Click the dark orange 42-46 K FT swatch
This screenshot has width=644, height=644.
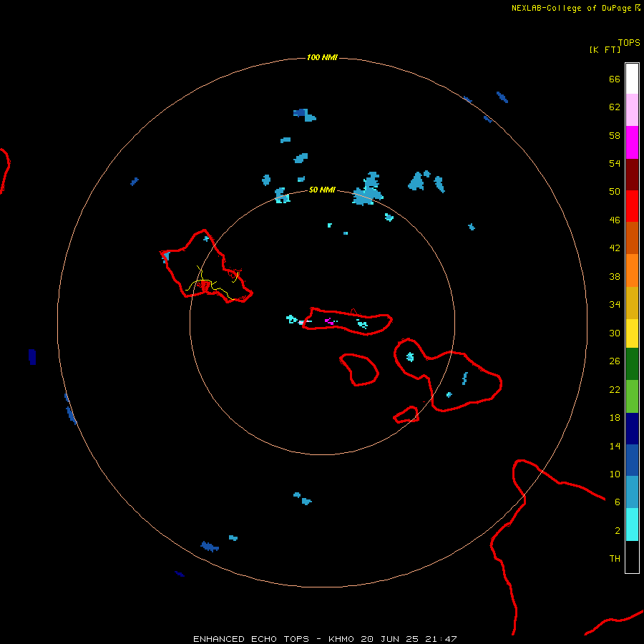(632, 238)
